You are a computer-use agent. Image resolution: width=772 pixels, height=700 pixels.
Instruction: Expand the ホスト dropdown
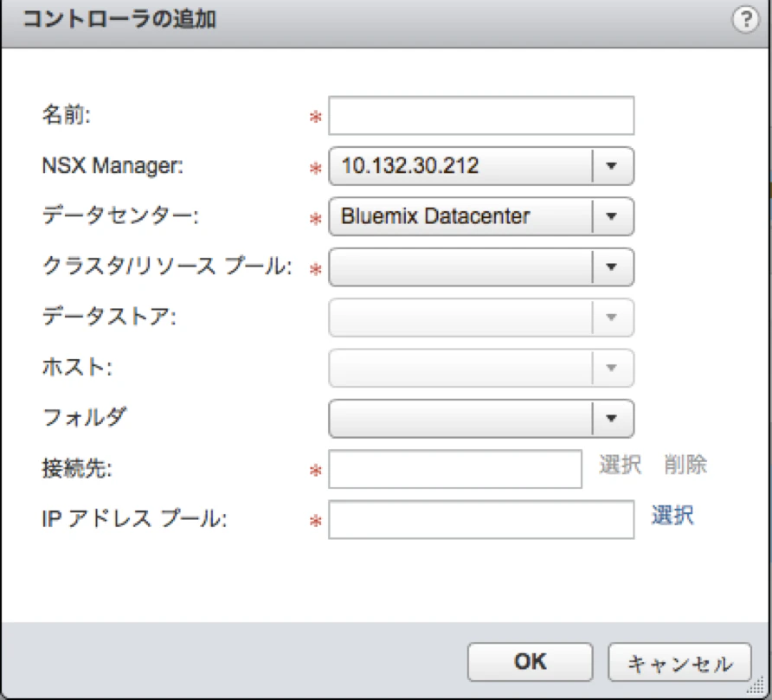tap(481, 369)
